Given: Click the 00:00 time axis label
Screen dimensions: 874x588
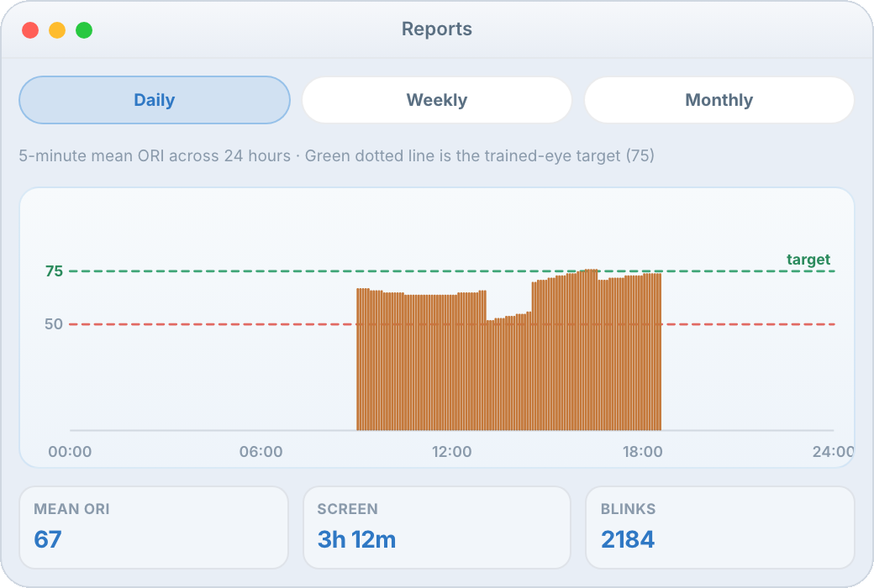Looking at the screenshot, I should pyautogui.click(x=70, y=451).
